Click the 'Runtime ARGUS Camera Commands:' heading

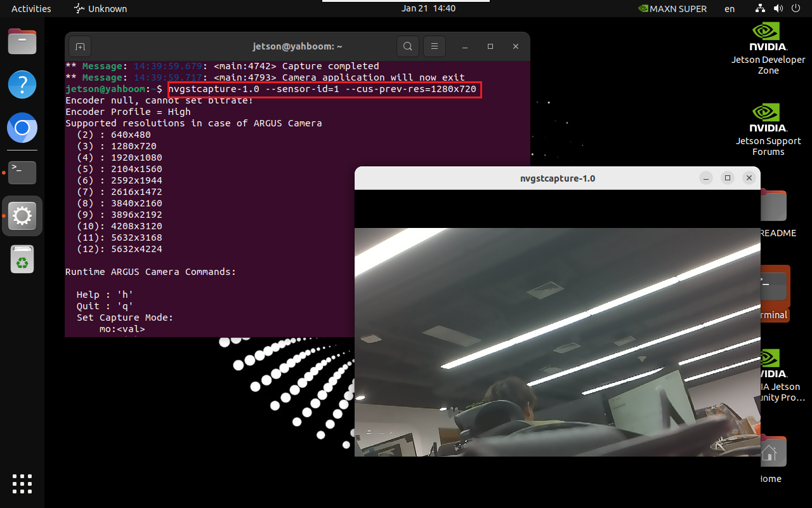click(151, 272)
